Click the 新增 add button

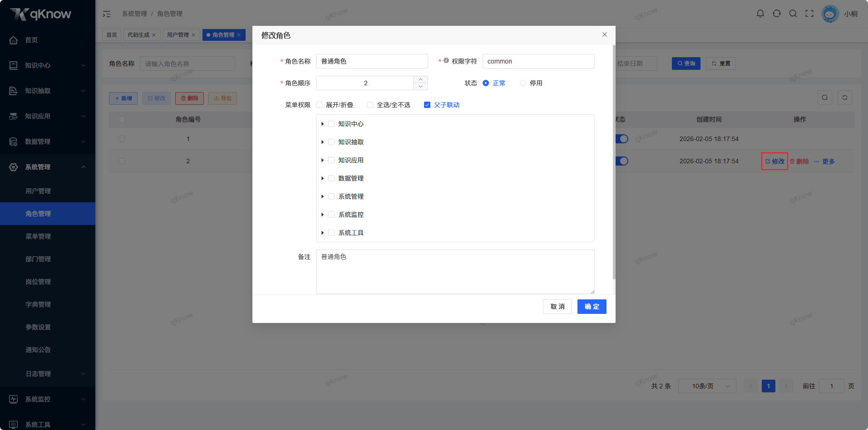(123, 98)
